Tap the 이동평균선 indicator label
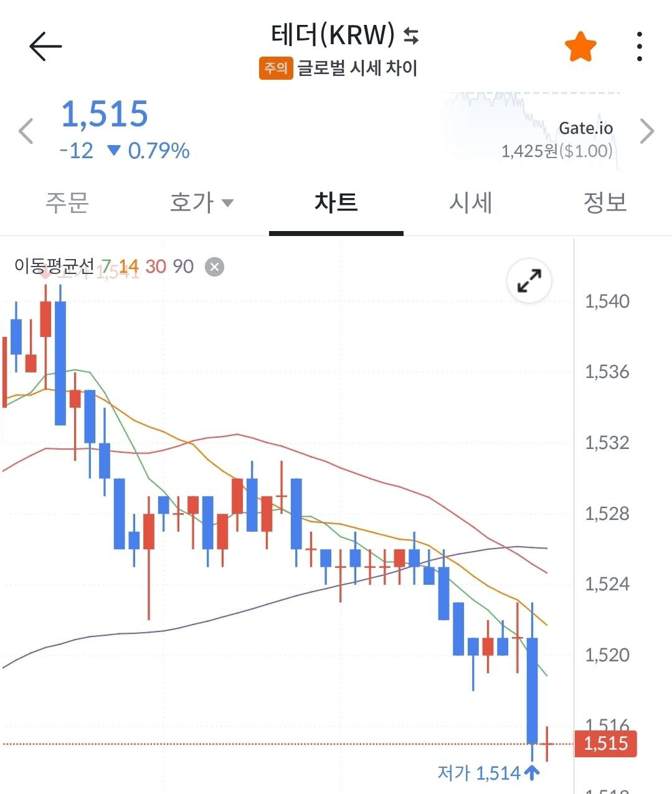Image resolution: width=672 pixels, height=794 pixels. (x=54, y=267)
